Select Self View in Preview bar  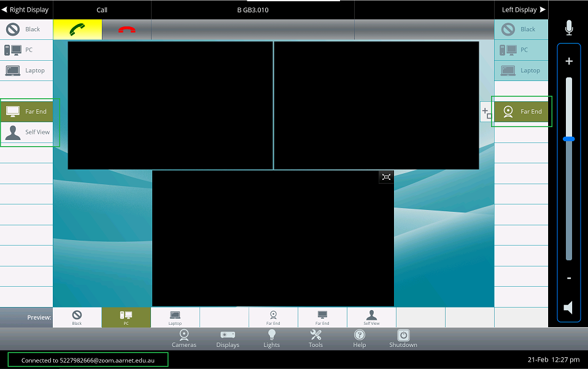coord(371,317)
